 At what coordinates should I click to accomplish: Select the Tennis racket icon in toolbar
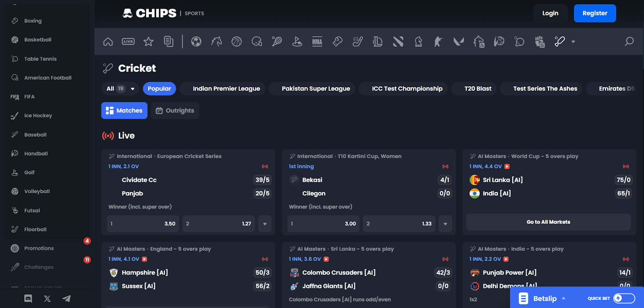click(277, 42)
